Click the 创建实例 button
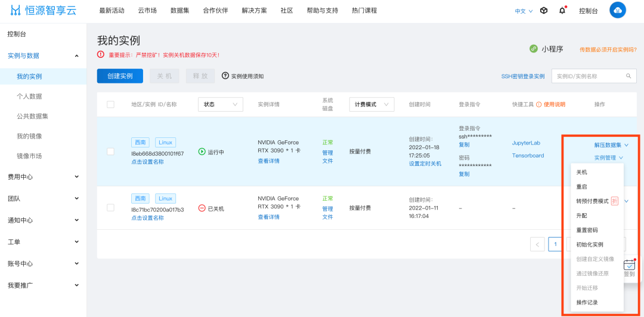The height and width of the screenshot is (317, 644). click(x=120, y=76)
